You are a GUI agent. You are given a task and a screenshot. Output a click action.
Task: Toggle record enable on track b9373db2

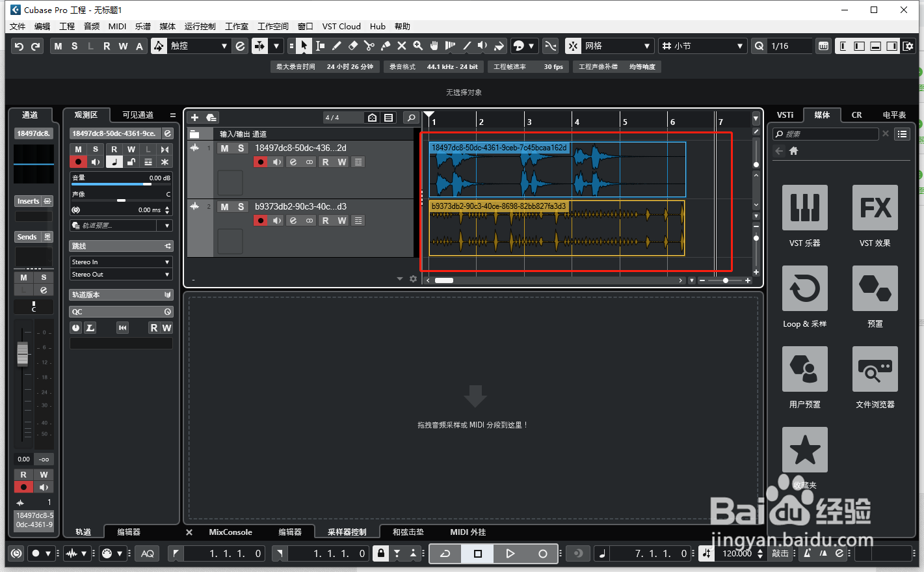click(x=261, y=221)
